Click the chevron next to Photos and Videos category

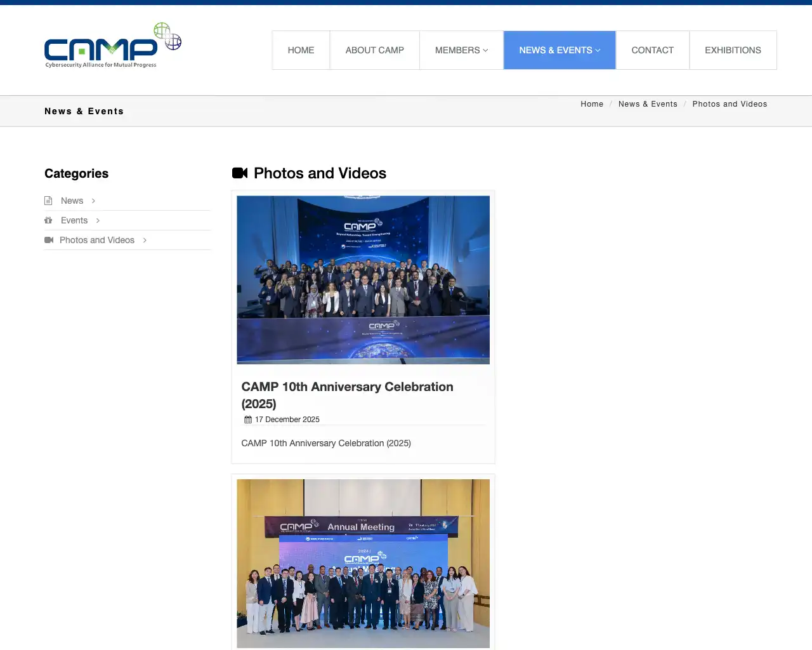coord(145,240)
